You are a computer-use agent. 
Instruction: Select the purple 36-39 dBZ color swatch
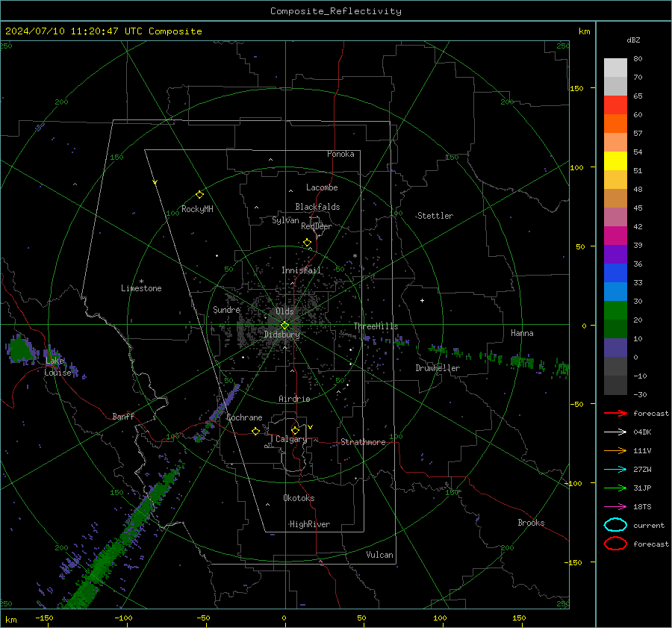click(615, 254)
